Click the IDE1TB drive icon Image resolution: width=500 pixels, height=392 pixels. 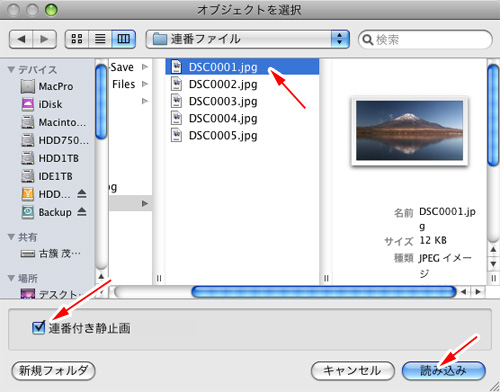(28, 176)
